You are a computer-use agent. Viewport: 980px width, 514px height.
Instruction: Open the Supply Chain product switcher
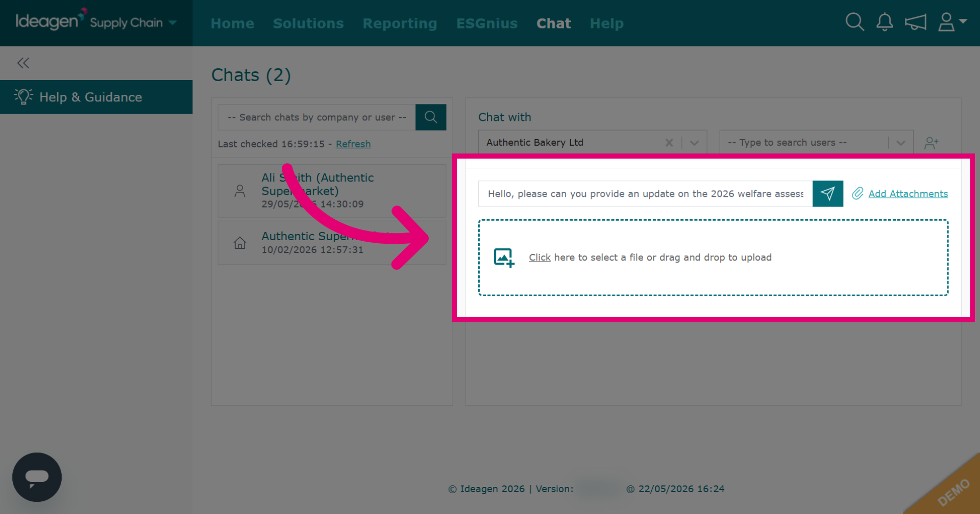[133, 22]
